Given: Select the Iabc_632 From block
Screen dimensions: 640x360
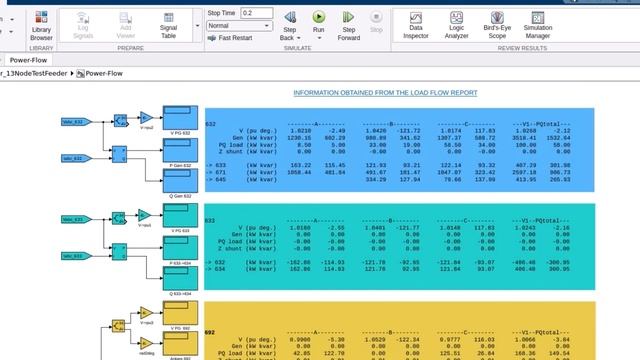Looking at the screenshot, I should (76, 158).
